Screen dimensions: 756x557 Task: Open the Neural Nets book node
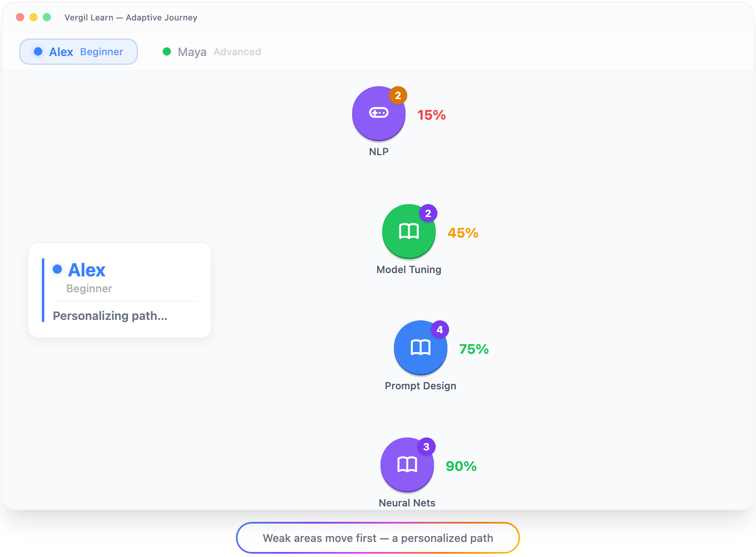tap(407, 464)
